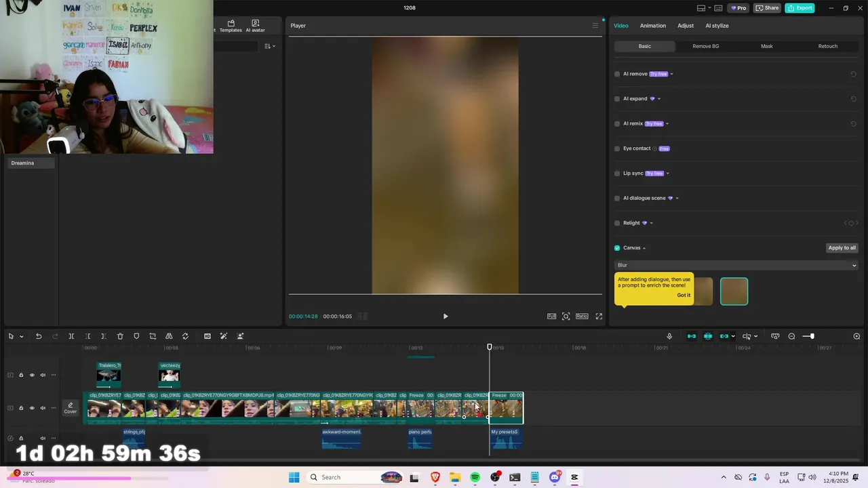The height and width of the screenshot is (488, 868).
Task: Open the Remove BG sub-tab
Action: pyautogui.click(x=706, y=46)
